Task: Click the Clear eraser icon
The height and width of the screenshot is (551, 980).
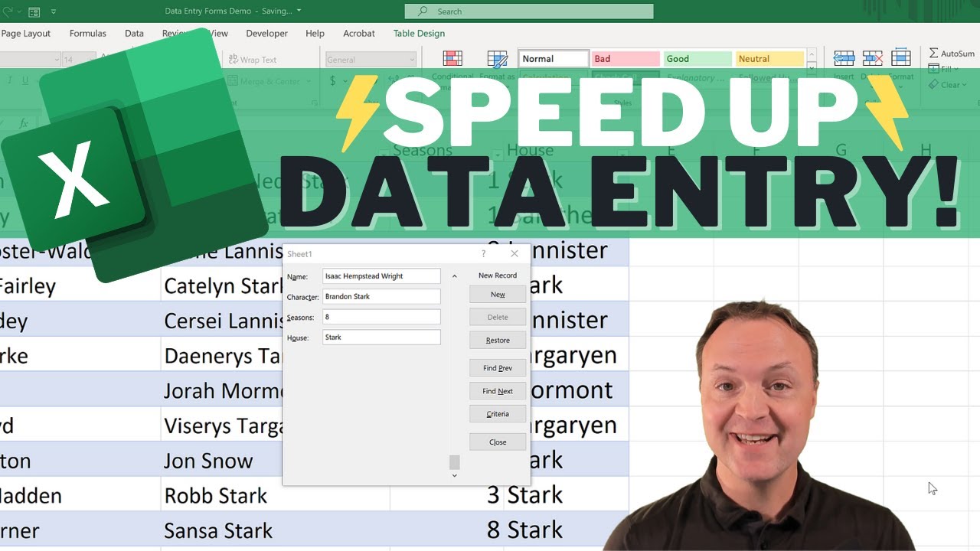Action: [933, 84]
